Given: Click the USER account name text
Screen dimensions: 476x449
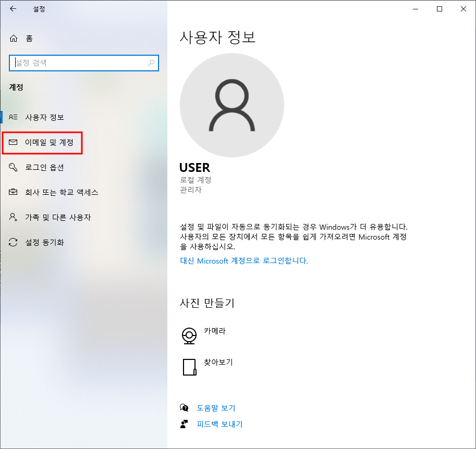Looking at the screenshot, I should pyautogui.click(x=194, y=168).
